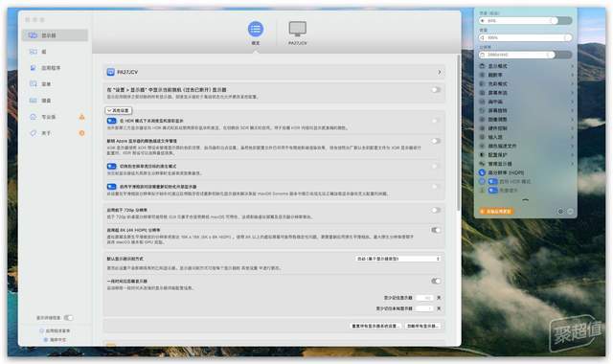Click the warning triangle icon in the sidebar
Viewport: 613px width, 364px height.
pos(81,117)
